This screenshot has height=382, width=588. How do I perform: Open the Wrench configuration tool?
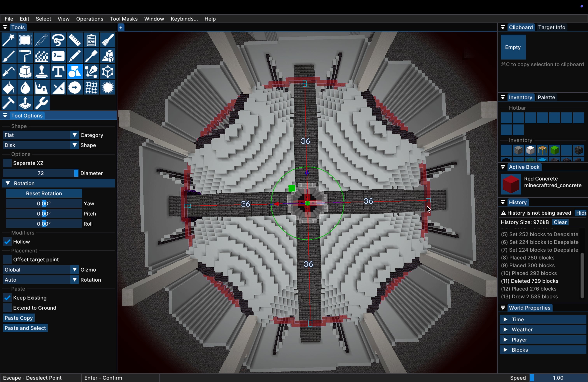coord(41,103)
